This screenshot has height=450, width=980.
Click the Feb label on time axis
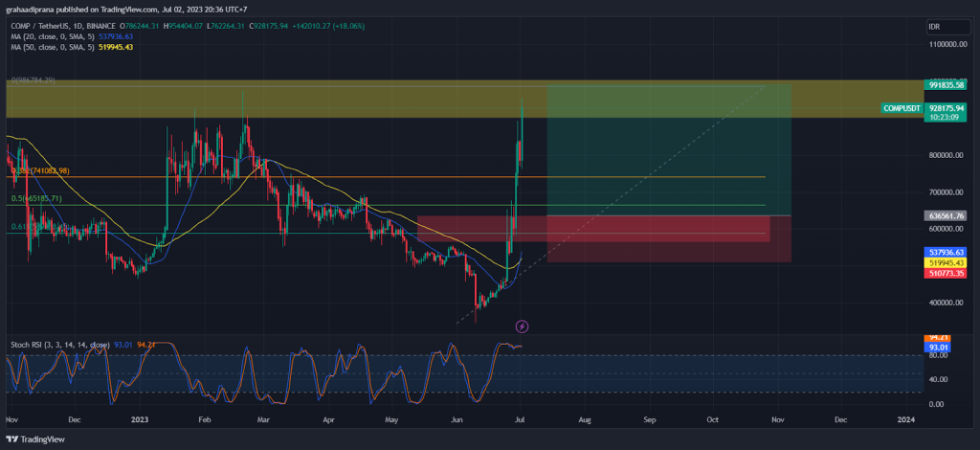(204, 420)
